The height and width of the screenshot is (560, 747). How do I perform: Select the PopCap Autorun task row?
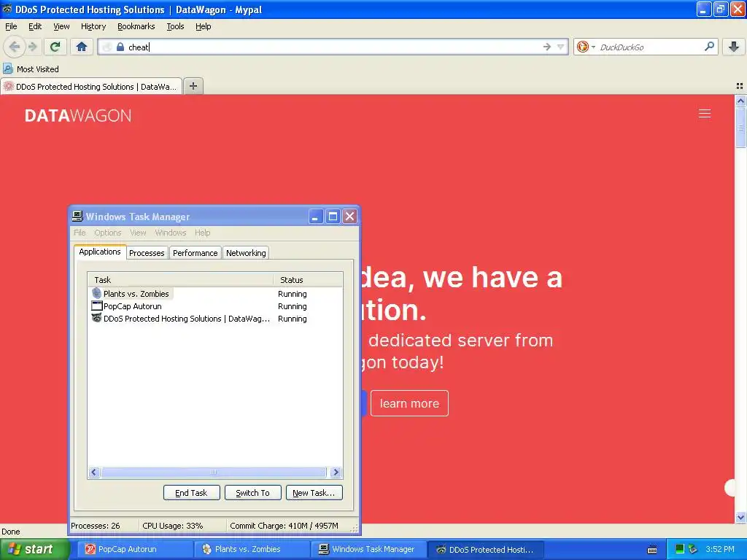(215, 306)
